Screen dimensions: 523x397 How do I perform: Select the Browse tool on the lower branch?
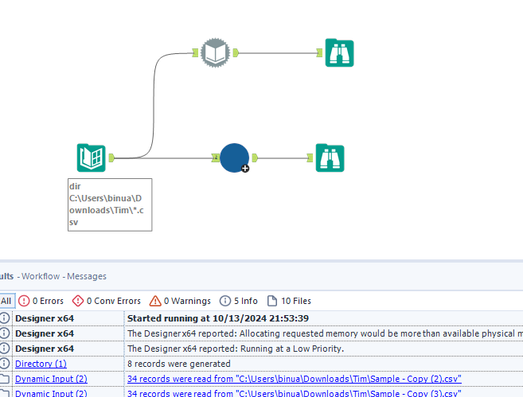[x=330, y=158]
